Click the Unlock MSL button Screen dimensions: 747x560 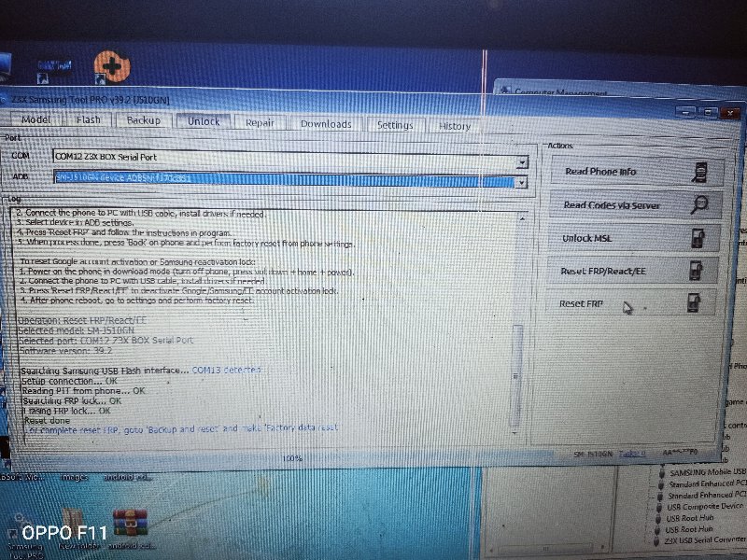(x=634, y=238)
